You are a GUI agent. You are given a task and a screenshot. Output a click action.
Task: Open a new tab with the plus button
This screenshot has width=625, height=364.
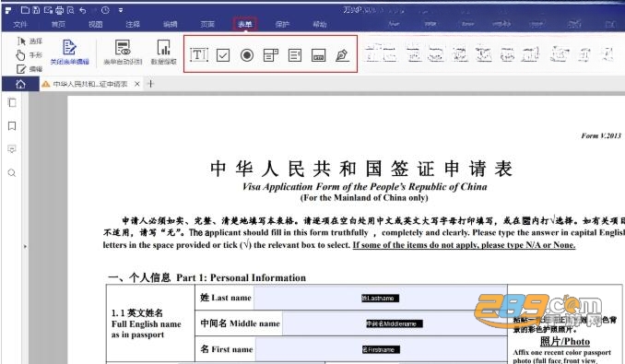click(x=150, y=84)
